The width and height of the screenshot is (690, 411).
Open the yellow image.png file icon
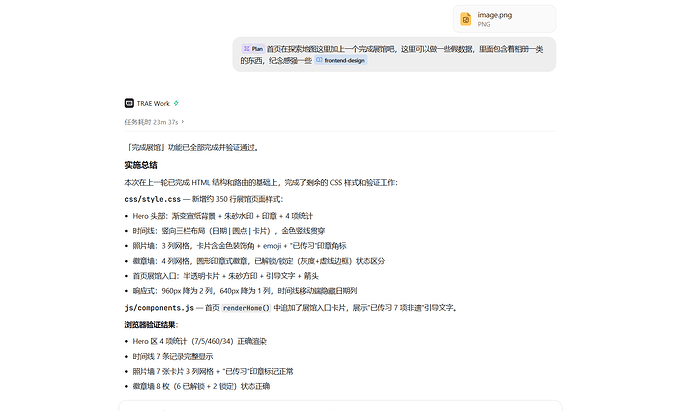466,19
